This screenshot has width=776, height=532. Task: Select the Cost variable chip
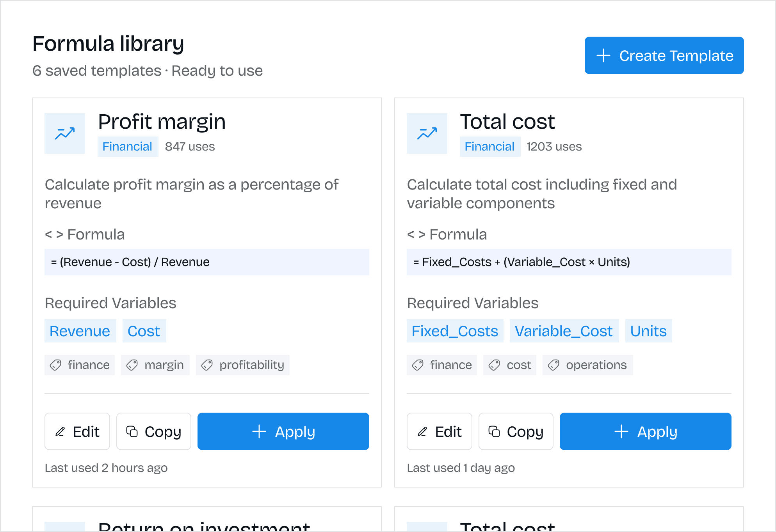point(144,331)
